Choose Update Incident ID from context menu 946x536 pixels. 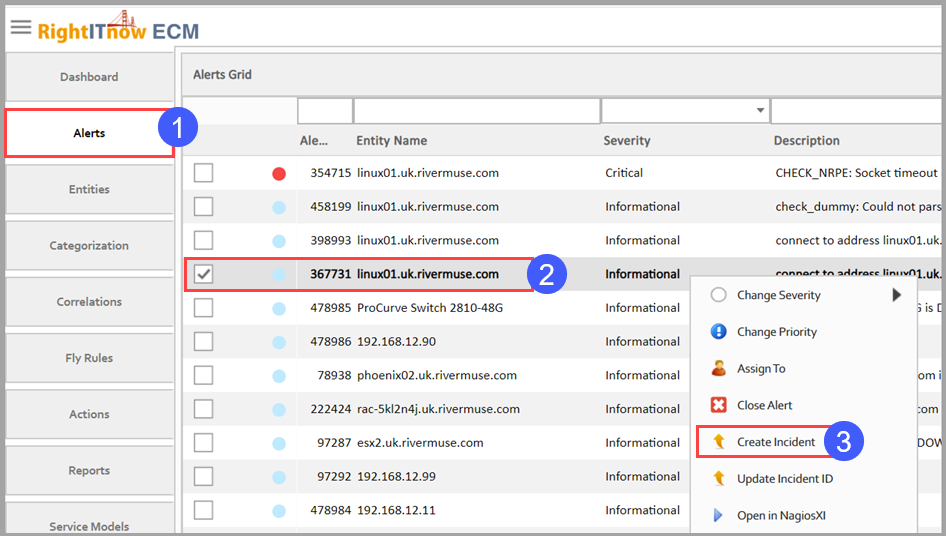click(785, 479)
